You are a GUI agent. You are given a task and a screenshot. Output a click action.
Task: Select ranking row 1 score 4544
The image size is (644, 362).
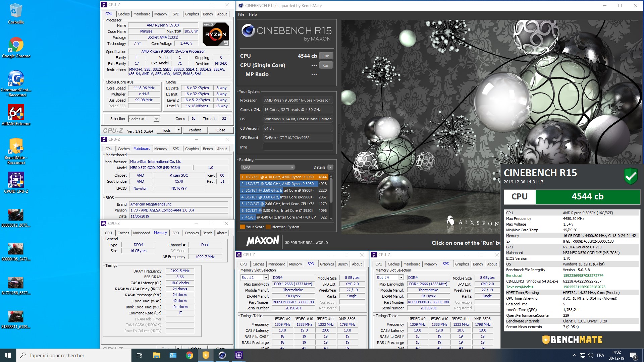tap(284, 177)
